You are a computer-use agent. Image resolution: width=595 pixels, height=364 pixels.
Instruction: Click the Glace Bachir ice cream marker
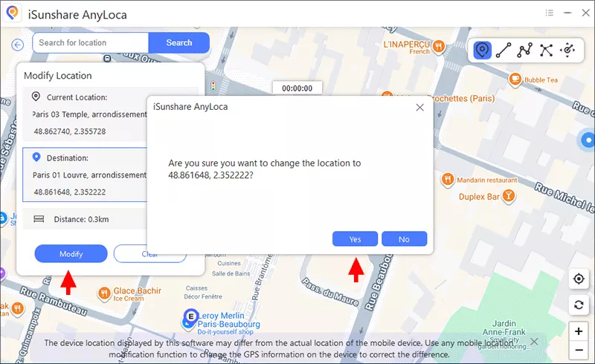click(x=104, y=294)
